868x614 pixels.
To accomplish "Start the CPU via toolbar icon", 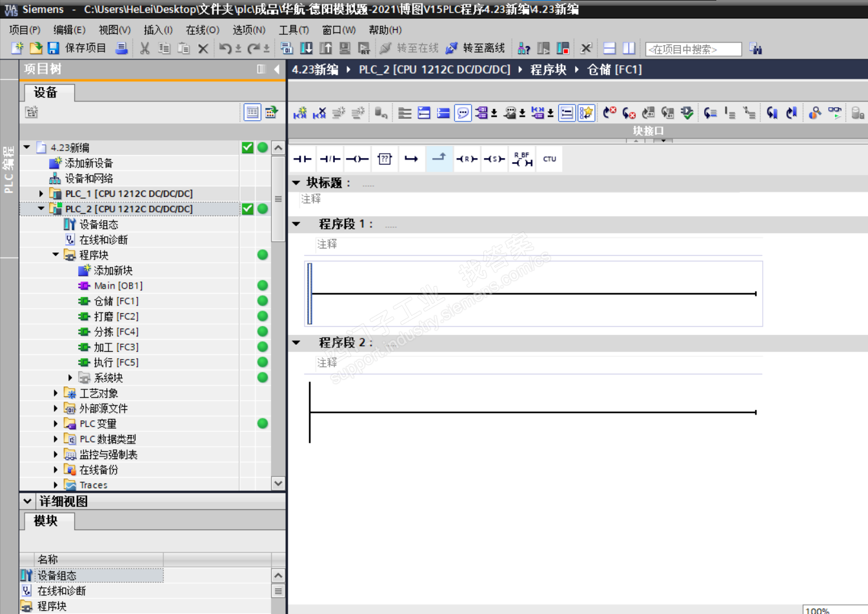I will coord(543,48).
